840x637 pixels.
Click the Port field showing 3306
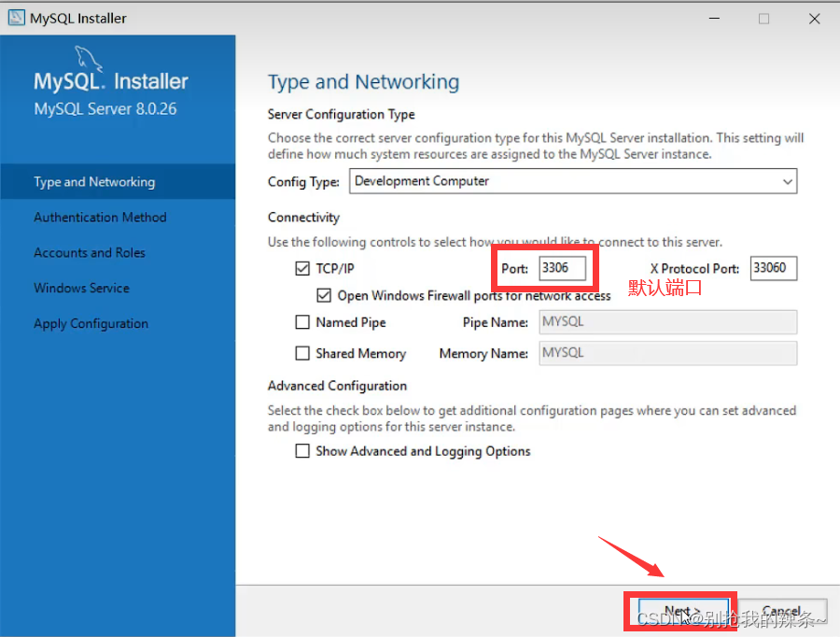563,267
